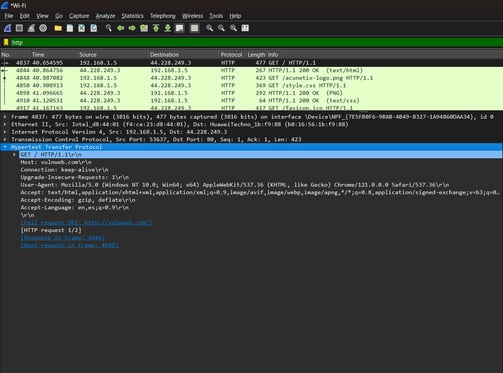
Task: Stop the running packet capture
Action: pos(19,28)
